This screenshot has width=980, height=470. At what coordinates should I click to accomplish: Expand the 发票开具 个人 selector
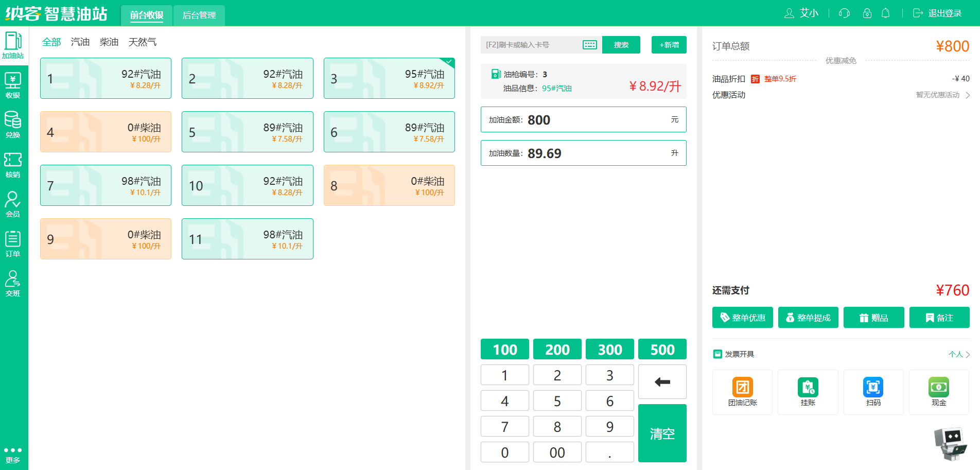[959, 354]
